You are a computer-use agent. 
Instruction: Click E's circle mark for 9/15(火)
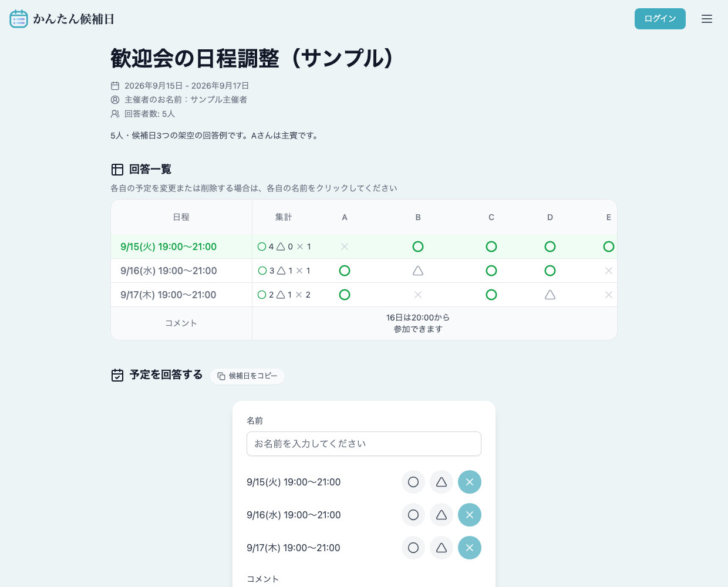coord(609,247)
